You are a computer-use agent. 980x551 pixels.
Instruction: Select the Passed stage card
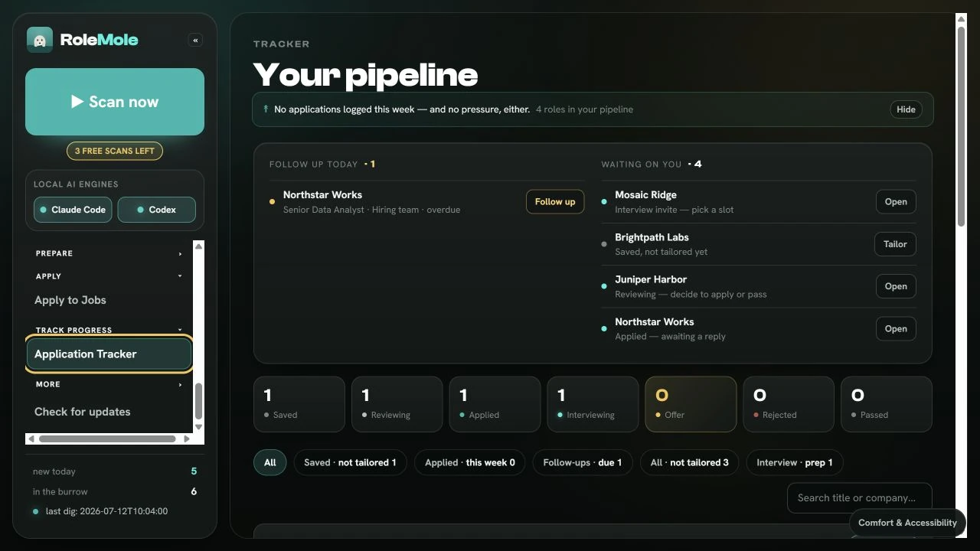point(887,404)
